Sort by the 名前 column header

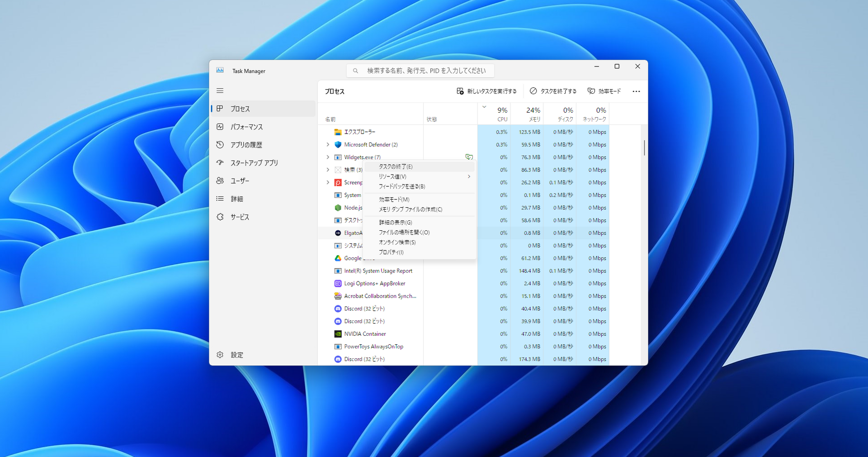point(371,114)
